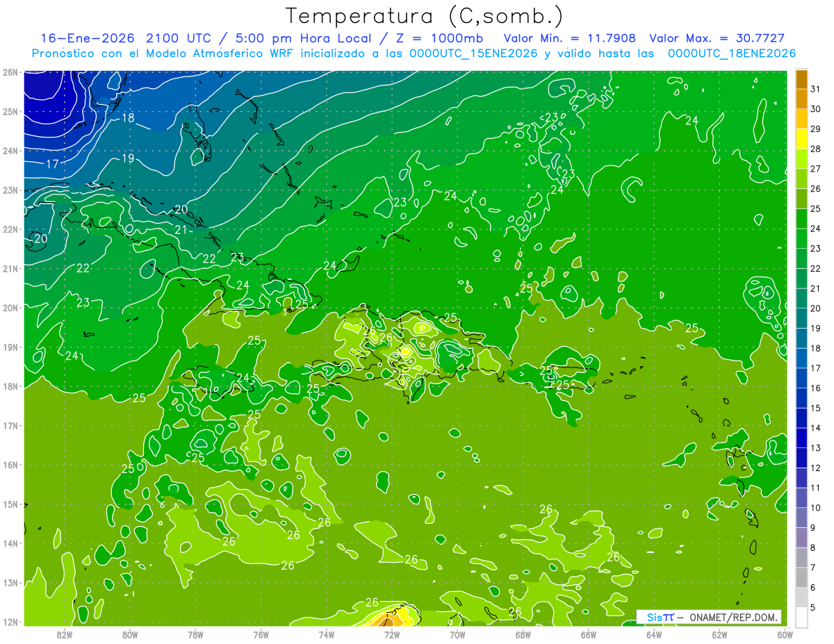Click the '70W' longitude axis label
This screenshot has width=834, height=644.
tap(457, 634)
